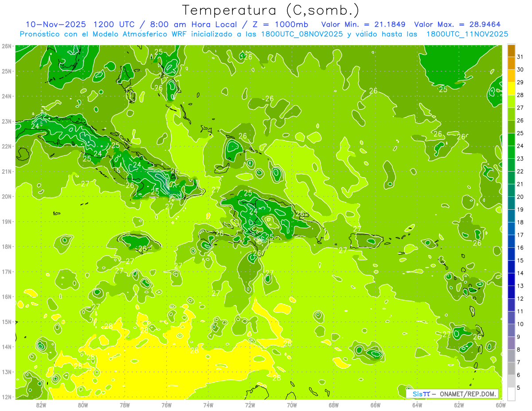The width and height of the screenshot is (532, 411).
Task: Click the color bar label 13
Action: (520, 286)
